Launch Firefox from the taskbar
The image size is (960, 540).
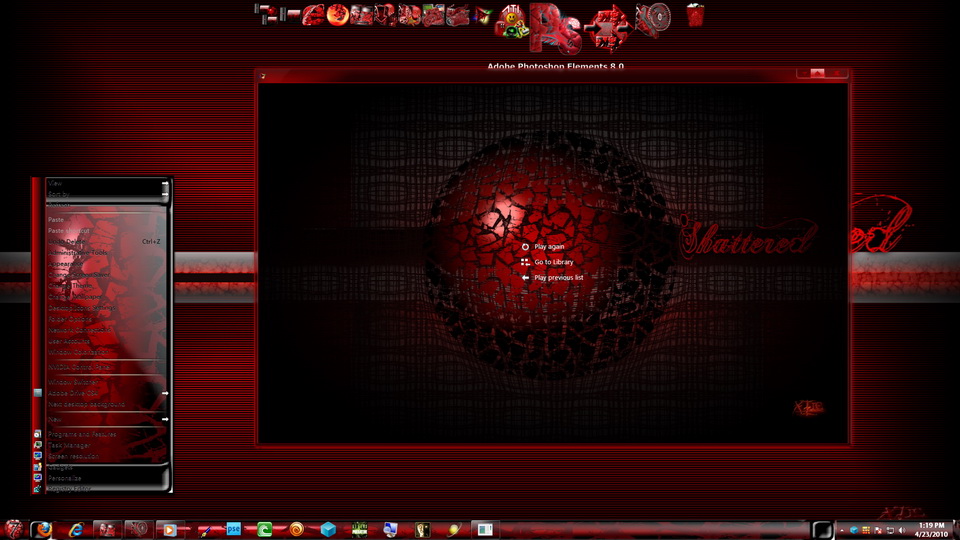click(43, 529)
